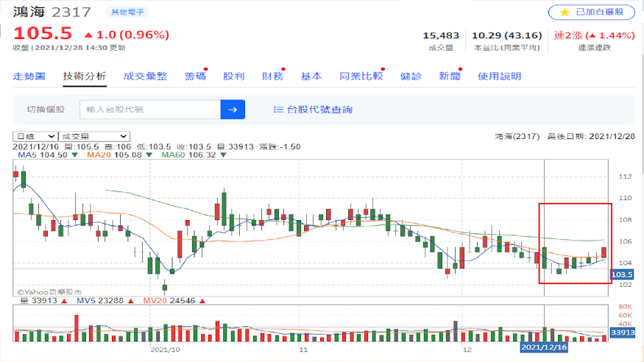The height and width of the screenshot is (362, 644).
Task: Select the 技術分析 tab
Action: [85, 77]
